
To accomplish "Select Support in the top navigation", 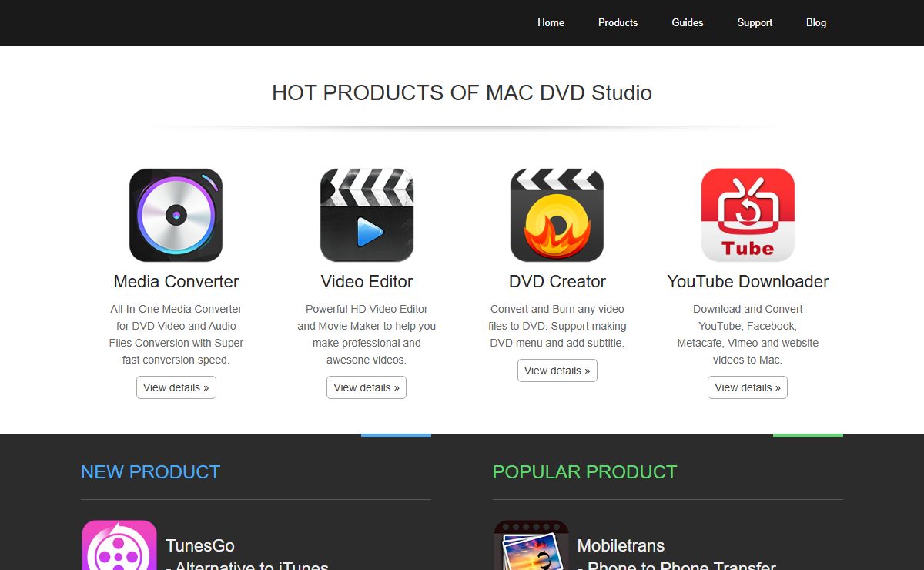I will pyautogui.click(x=755, y=22).
